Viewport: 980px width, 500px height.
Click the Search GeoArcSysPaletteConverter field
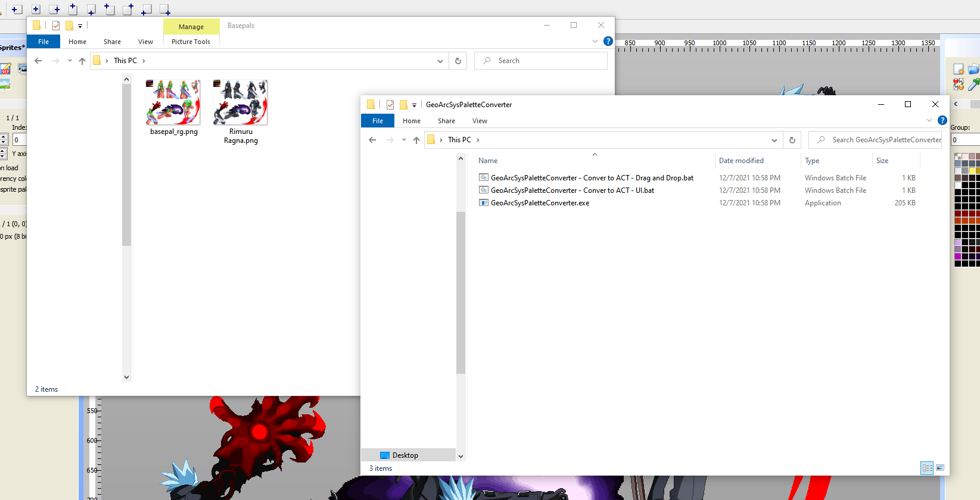pos(875,140)
